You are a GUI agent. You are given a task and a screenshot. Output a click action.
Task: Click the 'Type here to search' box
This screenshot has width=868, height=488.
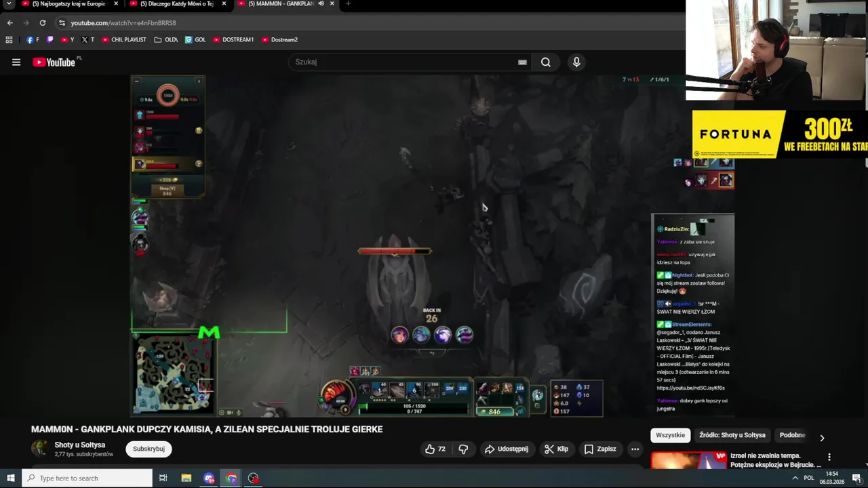tap(87, 479)
